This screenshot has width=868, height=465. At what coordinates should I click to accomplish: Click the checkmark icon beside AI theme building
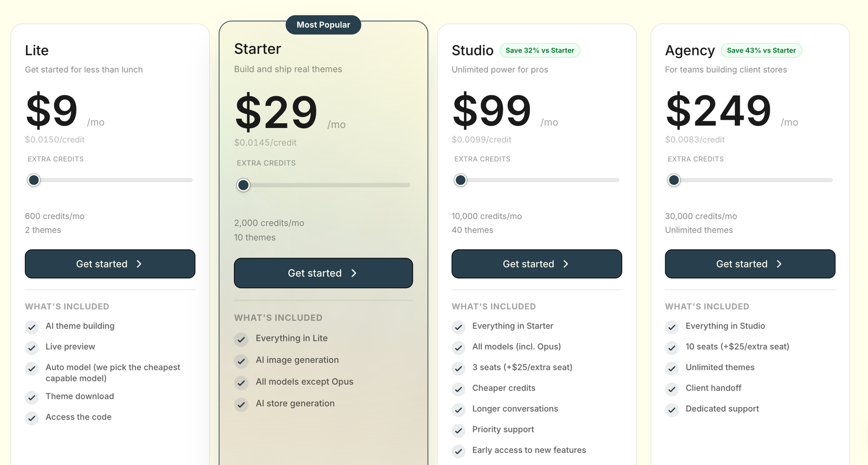pyautogui.click(x=32, y=327)
